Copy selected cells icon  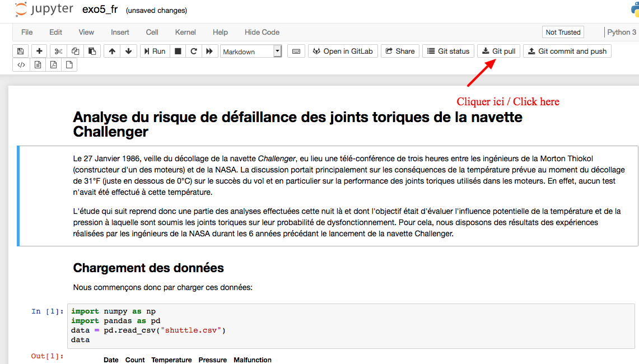(76, 51)
